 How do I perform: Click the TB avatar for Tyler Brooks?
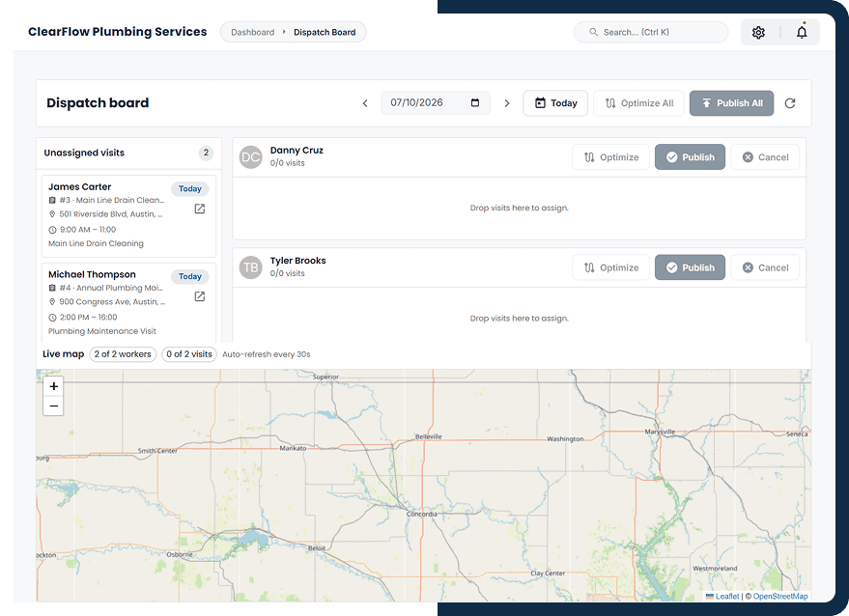(x=251, y=267)
